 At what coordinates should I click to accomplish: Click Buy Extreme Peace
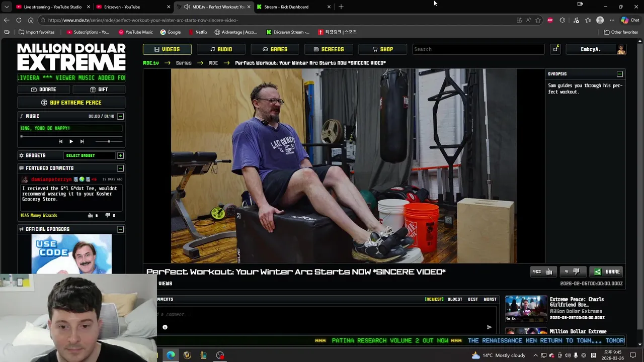(x=71, y=103)
